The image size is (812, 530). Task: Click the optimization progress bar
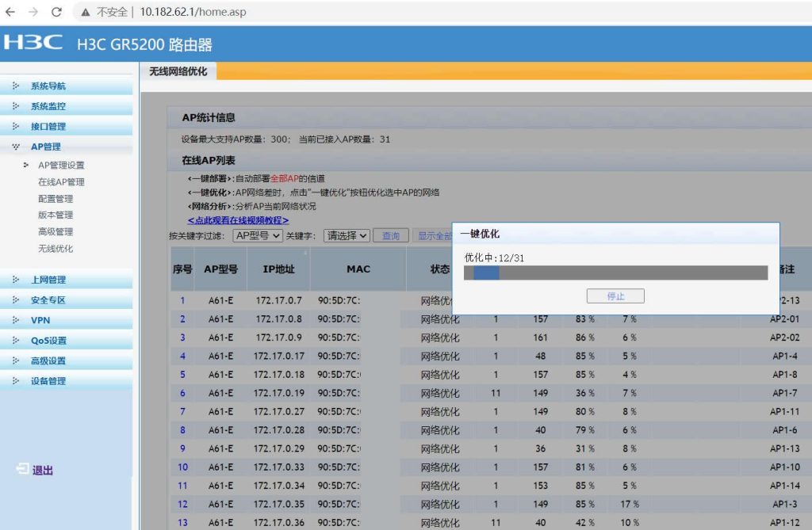[x=615, y=273]
